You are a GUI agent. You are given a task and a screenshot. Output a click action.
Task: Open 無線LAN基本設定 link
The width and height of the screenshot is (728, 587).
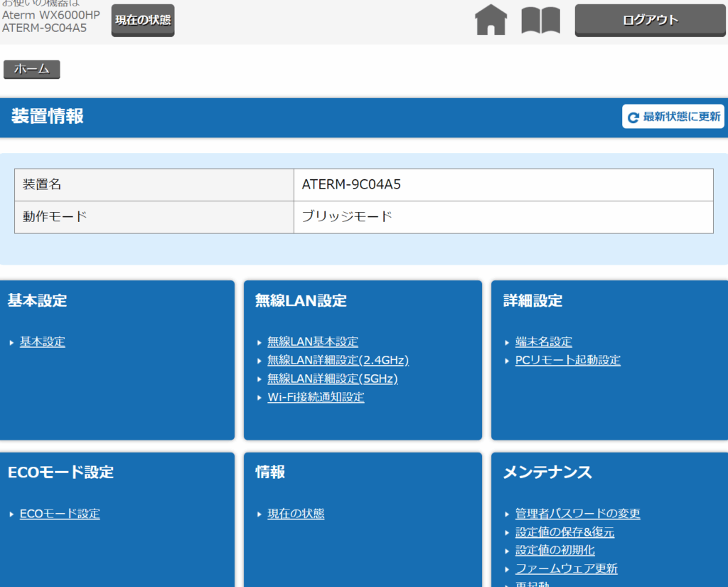(x=313, y=342)
